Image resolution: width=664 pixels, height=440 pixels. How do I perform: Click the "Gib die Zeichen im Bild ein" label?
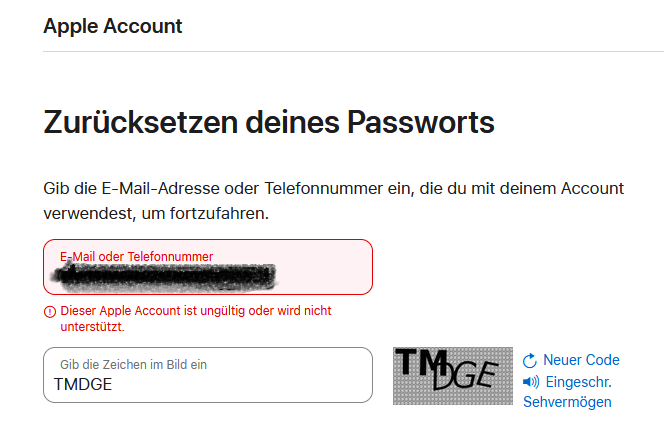pyautogui.click(x=134, y=365)
